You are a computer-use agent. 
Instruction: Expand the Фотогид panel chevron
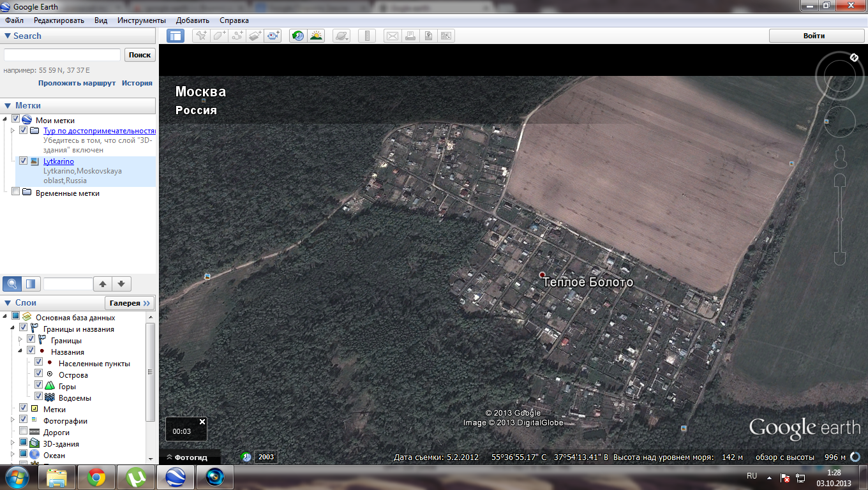tap(169, 457)
